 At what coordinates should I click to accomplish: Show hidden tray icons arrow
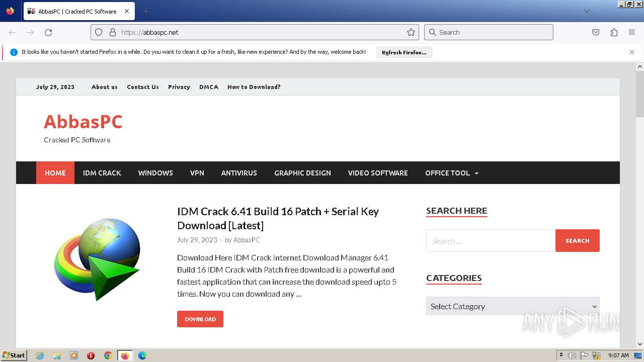point(561,355)
